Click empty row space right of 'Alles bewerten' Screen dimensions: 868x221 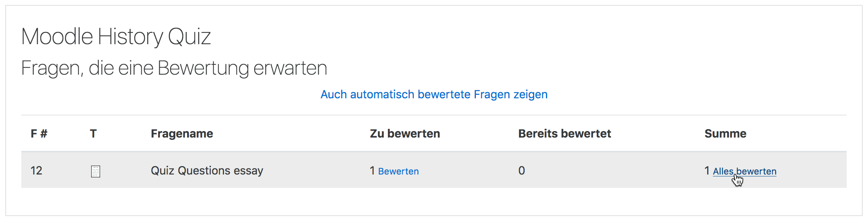812,171
